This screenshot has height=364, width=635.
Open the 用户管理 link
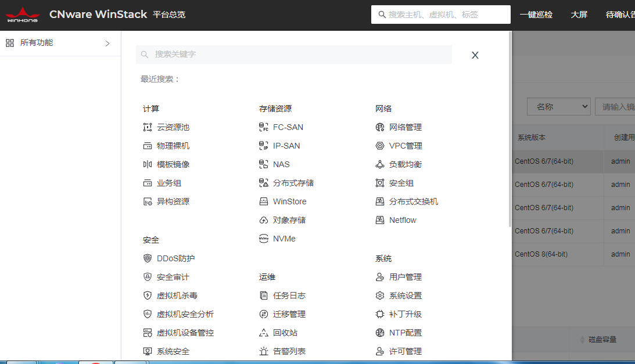coord(406,277)
